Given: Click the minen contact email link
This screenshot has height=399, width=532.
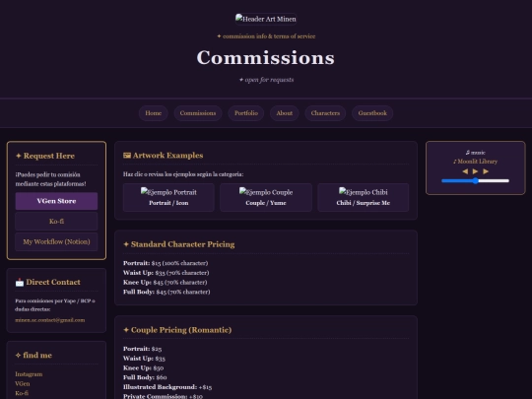Looking at the screenshot, I should click(50, 320).
